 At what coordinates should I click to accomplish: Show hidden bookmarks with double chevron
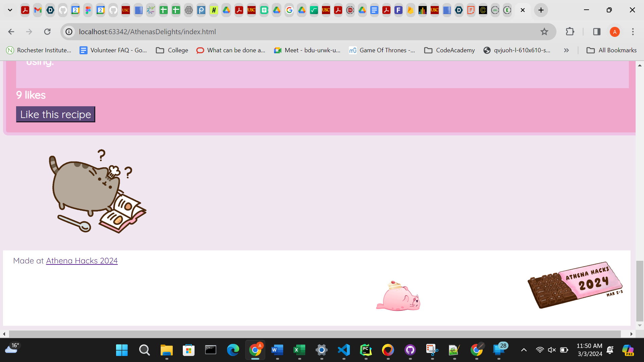click(x=566, y=50)
